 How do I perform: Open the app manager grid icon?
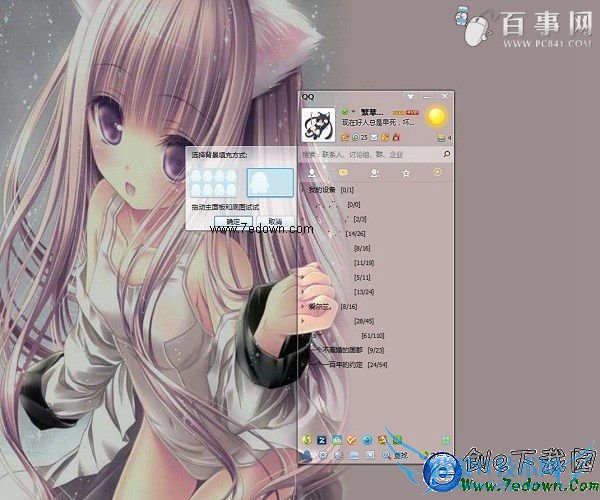[445, 440]
